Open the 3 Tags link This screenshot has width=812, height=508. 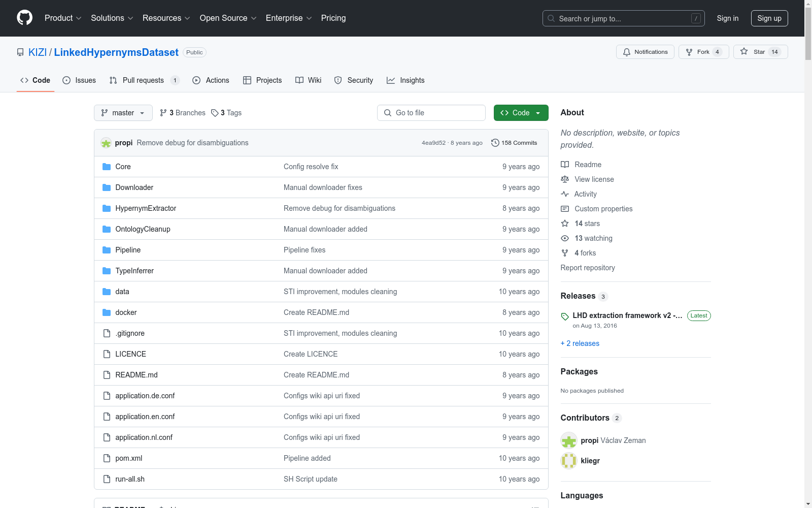[x=226, y=113]
